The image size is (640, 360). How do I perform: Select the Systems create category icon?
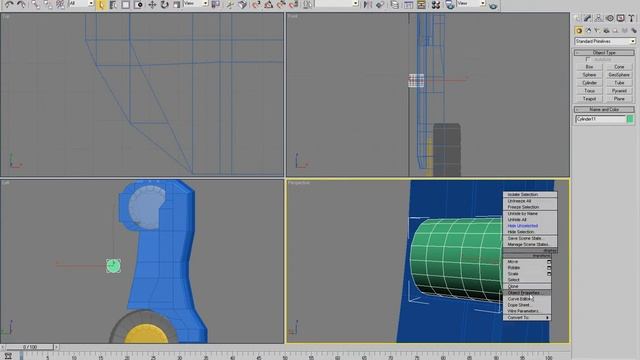(633, 31)
